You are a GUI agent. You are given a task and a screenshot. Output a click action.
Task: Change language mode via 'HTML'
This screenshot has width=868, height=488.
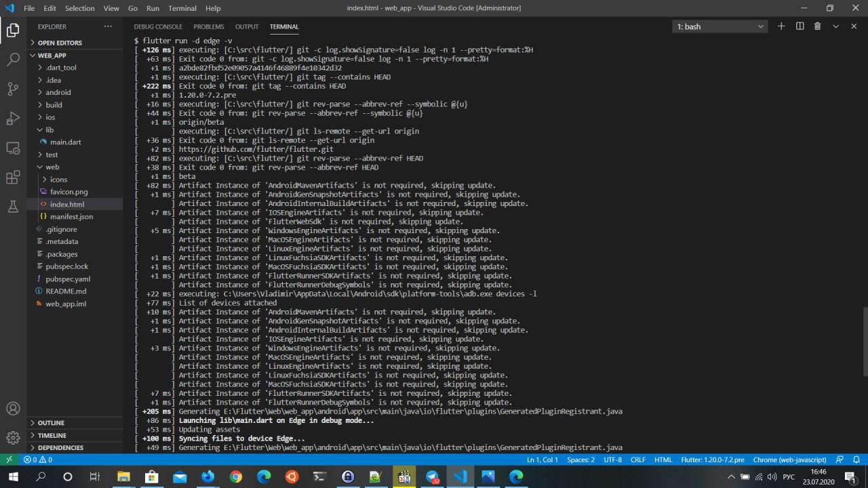point(663,460)
